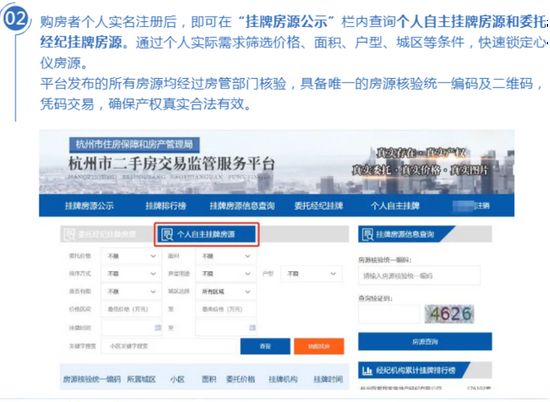Click the bar-chart icon of 经纪机构累计挂牌排行榜
The image size is (550, 402).
point(367,370)
